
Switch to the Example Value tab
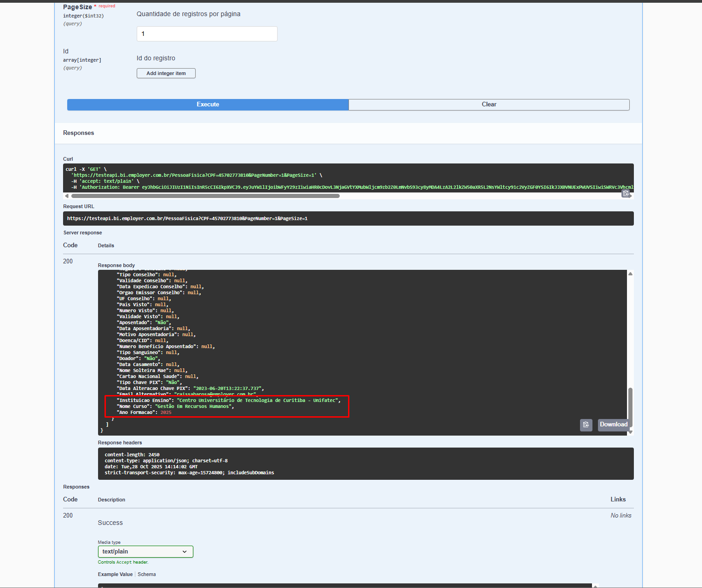click(x=115, y=574)
